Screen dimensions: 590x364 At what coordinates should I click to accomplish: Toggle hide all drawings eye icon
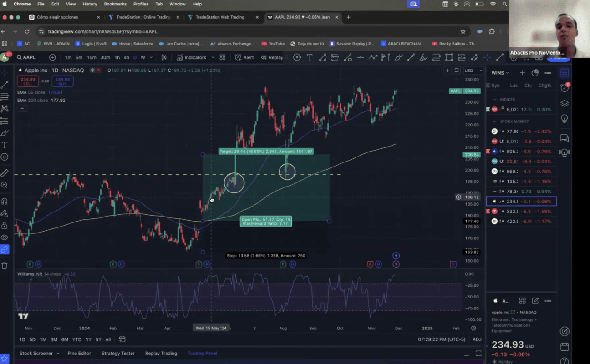click(5, 238)
